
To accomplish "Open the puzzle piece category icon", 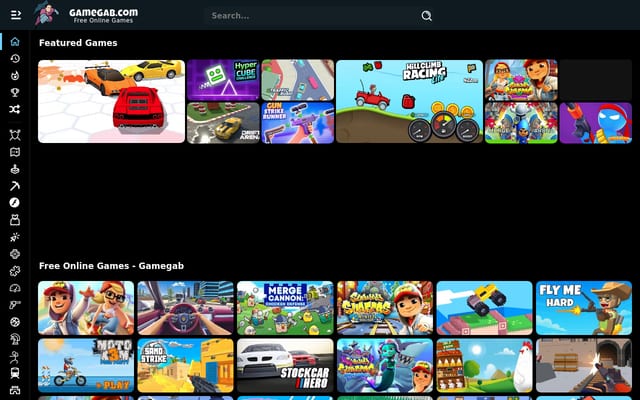I will (x=15, y=271).
